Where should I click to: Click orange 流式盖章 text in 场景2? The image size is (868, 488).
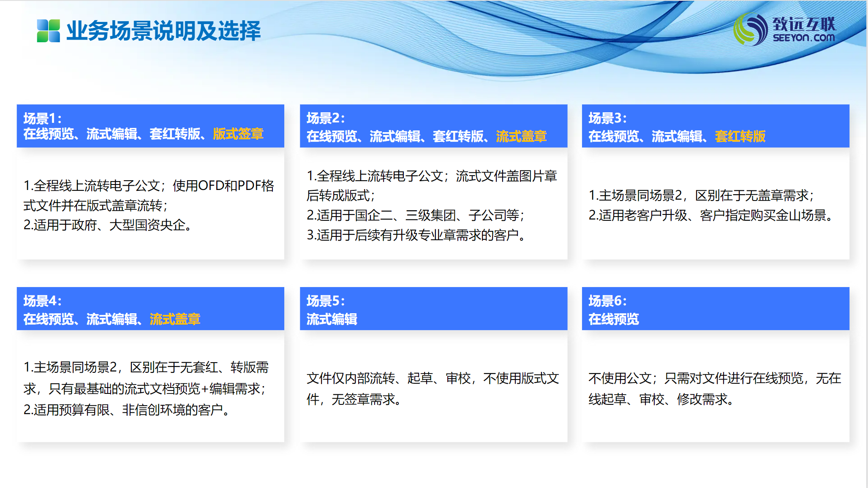click(x=521, y=136)
